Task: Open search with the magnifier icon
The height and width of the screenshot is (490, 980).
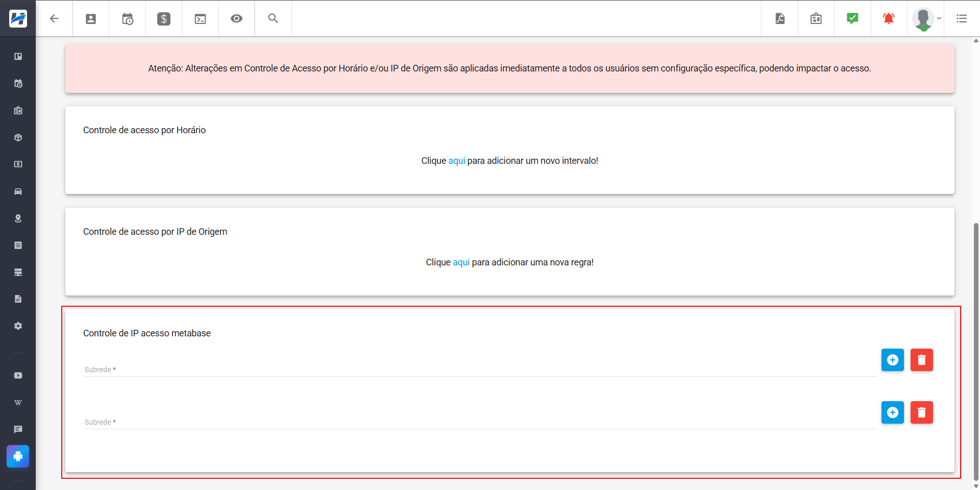Action: click(x=273, y=19)
